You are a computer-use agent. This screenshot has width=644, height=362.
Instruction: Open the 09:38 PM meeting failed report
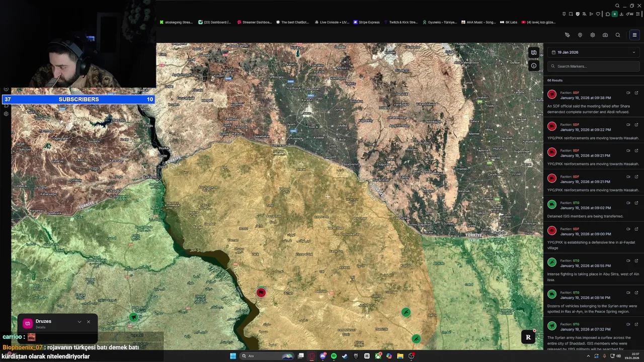[x=594, y=102]
